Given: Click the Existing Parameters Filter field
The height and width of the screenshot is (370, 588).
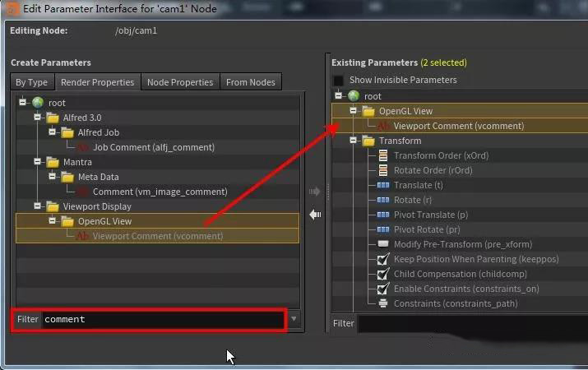Looking at the screenshot, I should pos(473,323).
